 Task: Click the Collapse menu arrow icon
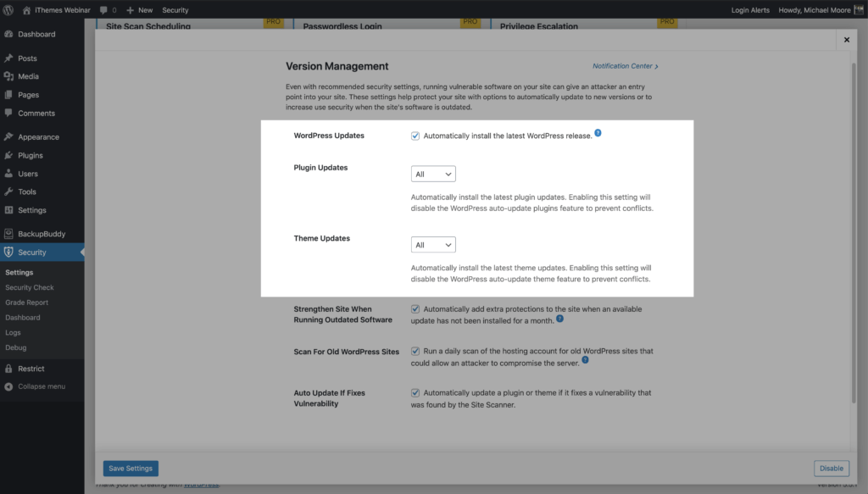point(8,386)
